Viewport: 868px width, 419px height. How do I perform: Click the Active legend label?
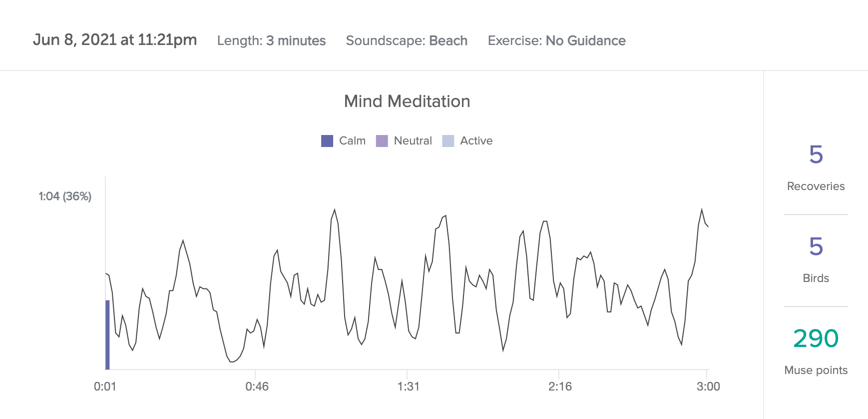pyautogui.click(x=476, y=141)
